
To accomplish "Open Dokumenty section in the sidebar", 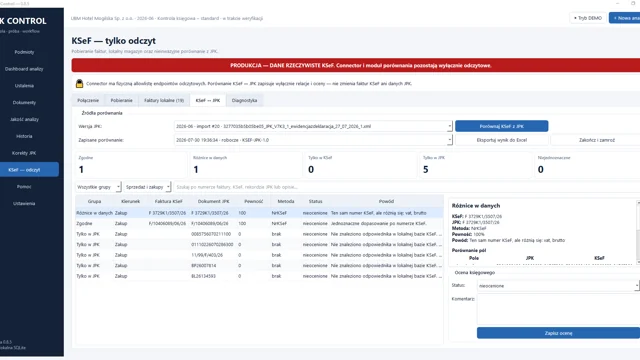I will [x=24, y=102].
